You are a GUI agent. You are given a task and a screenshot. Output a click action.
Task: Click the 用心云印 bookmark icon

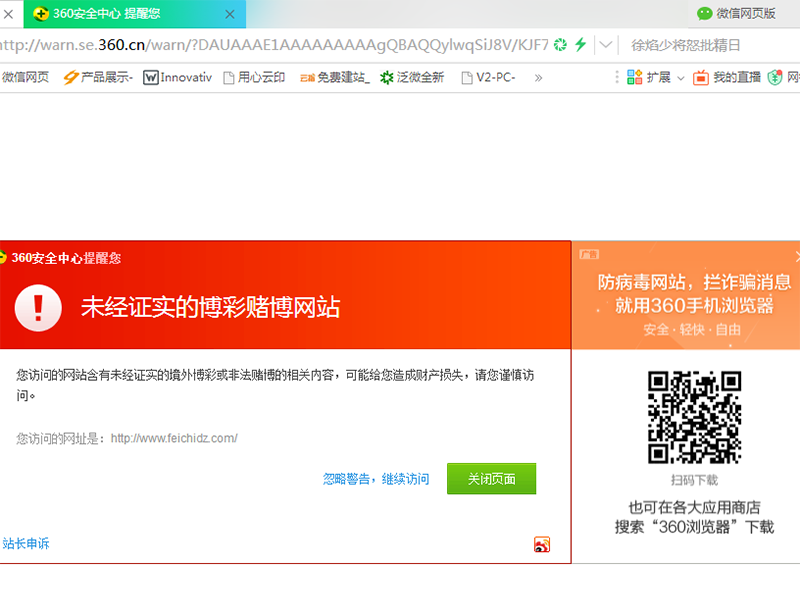[x=227, y=78]
